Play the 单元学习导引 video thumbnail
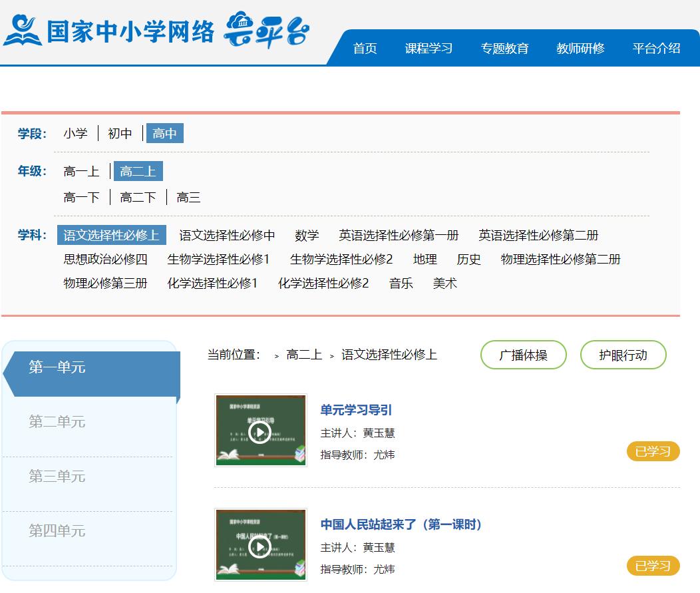Image resolution: width=700 pixels, height=593 pixels. tap(260, 431)
